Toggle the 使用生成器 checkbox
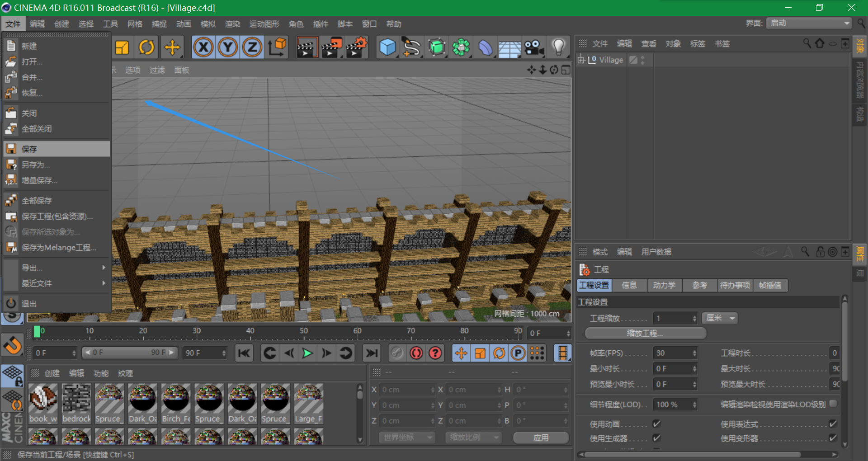The image size is (868, 461). point(656,438)
